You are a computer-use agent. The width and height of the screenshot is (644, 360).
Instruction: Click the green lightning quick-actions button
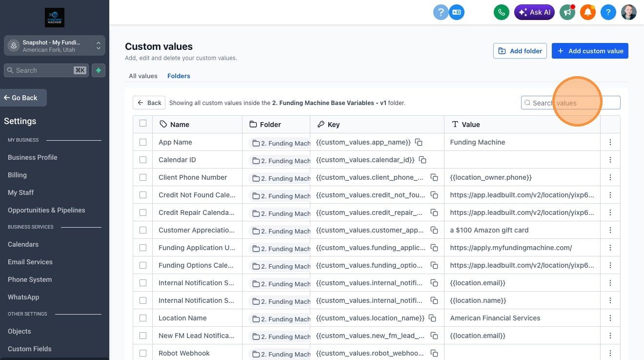[99, 70]
